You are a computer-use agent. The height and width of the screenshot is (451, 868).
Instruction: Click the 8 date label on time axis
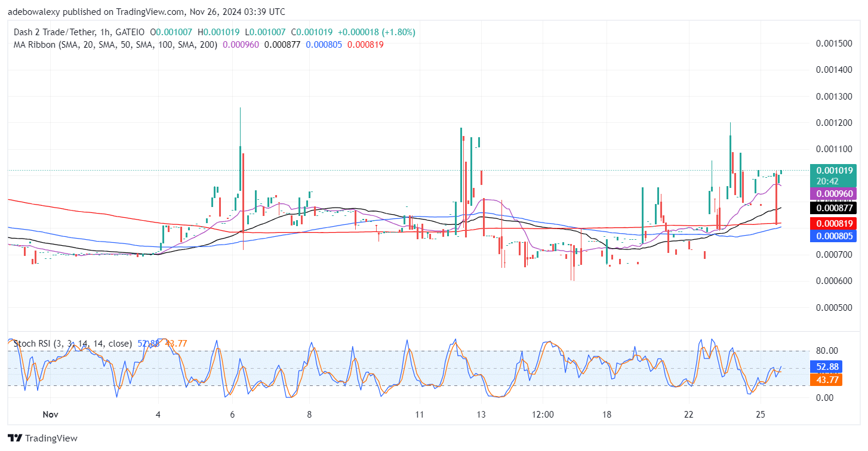tap(308, 414)
